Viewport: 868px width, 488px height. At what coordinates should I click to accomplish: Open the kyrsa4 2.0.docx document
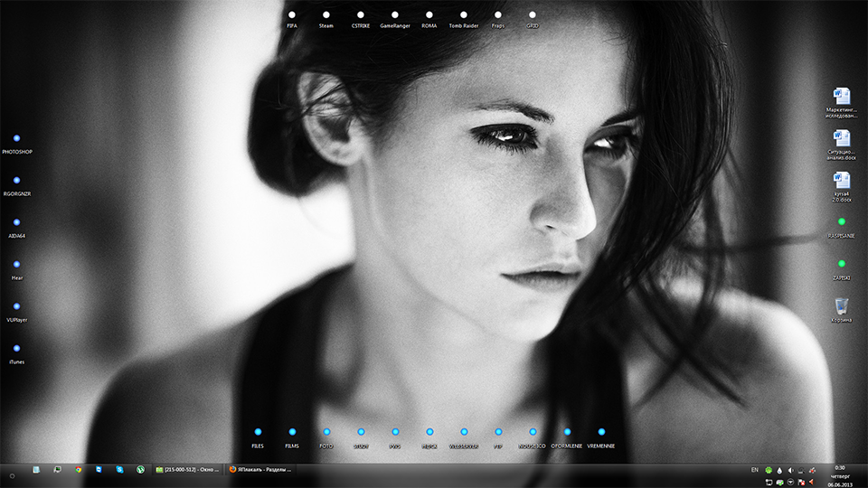point(842,181)
